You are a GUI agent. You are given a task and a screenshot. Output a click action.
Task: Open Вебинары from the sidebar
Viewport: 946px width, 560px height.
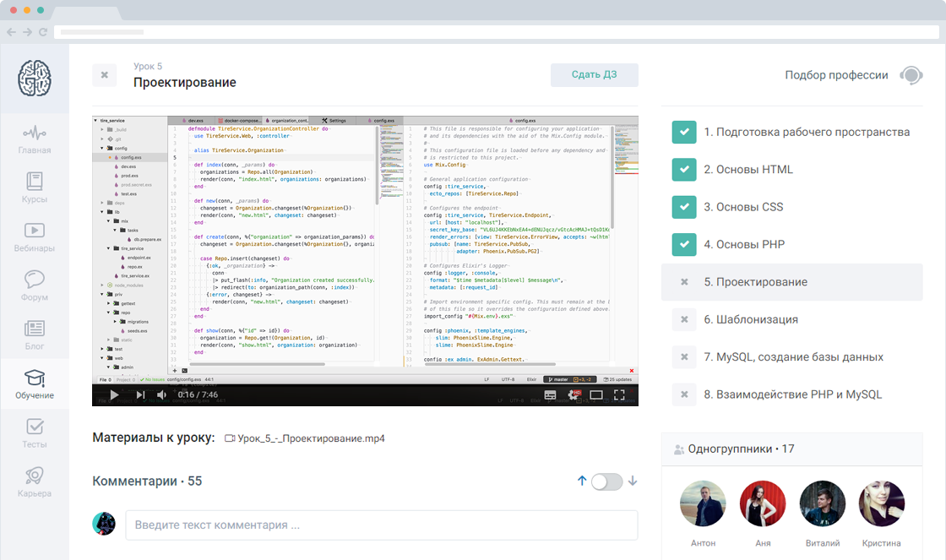tap(35, 231)
